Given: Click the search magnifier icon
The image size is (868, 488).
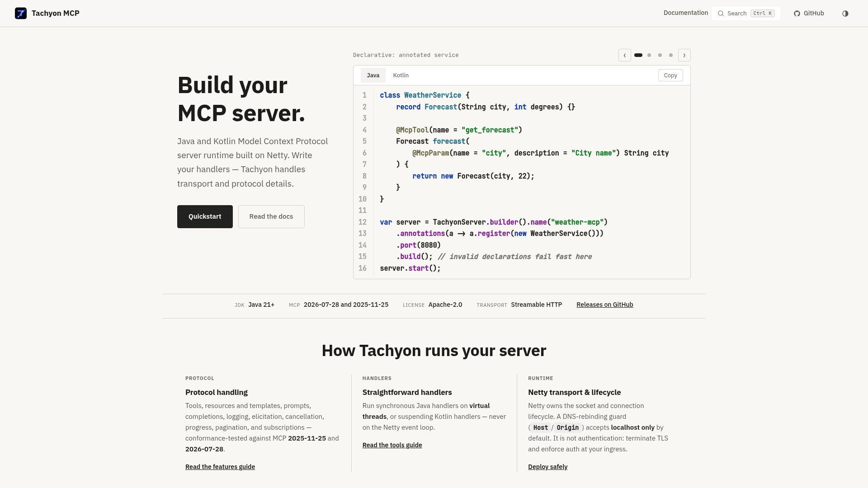Looking at the screenshot, I should (x=721, y=14).
